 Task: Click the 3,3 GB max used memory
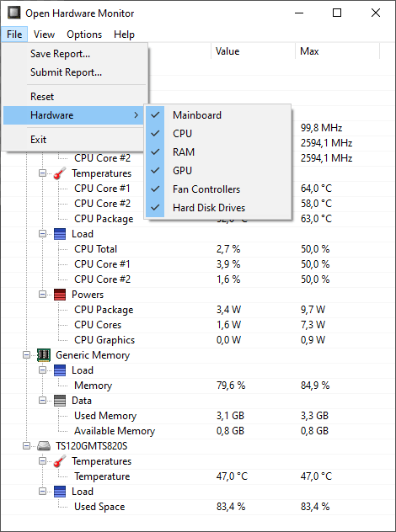pyautogui.click(x=314, y=416)
